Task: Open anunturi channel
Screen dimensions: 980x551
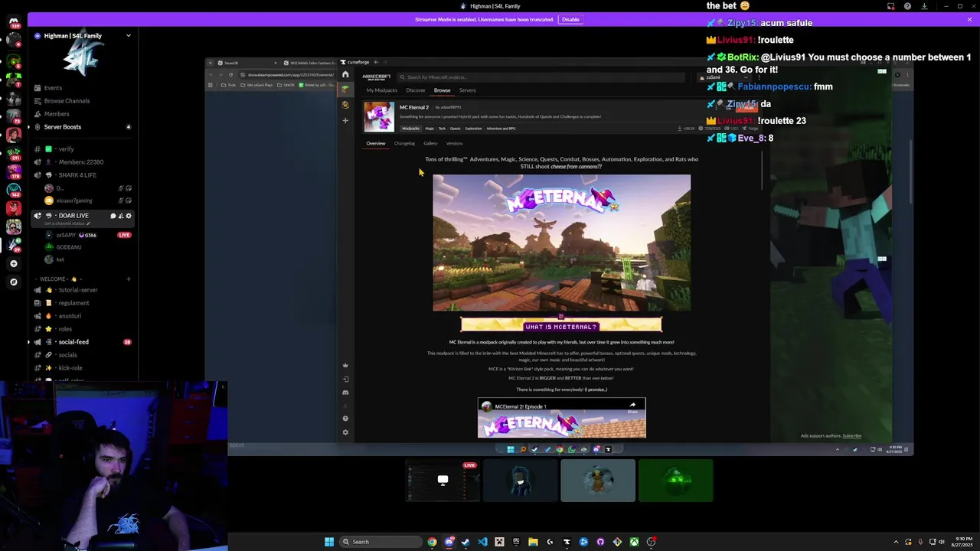Action: point(83,316)
